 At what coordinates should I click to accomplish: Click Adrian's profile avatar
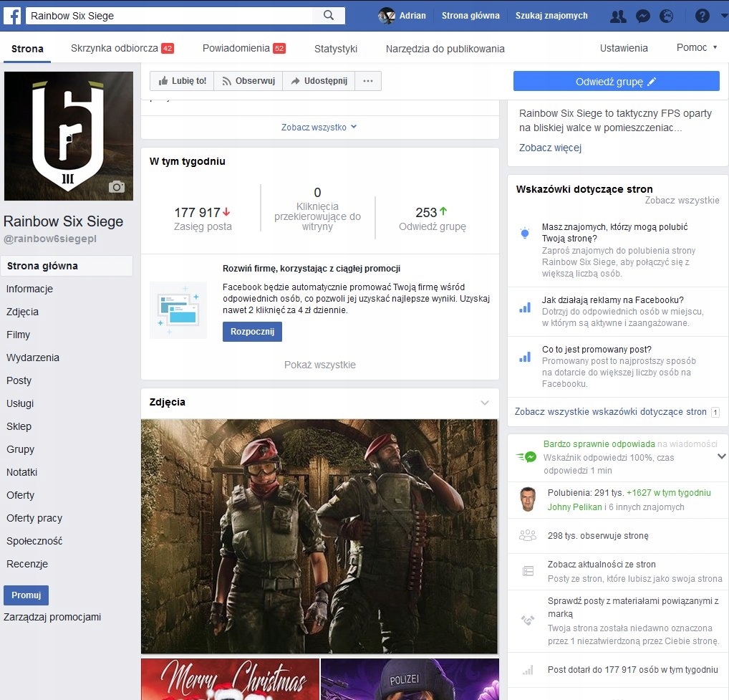(387, 16)
